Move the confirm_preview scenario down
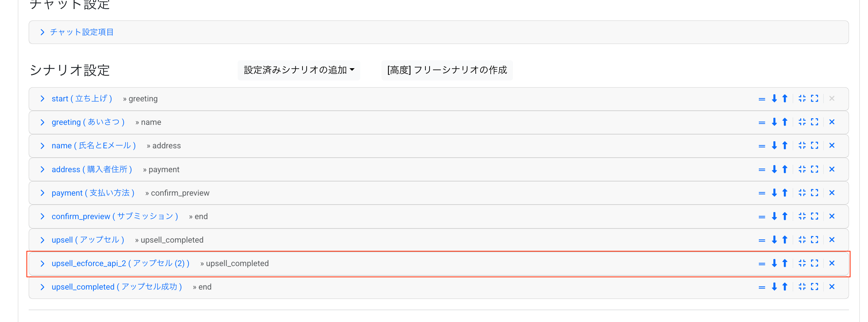 click(774, 216)
